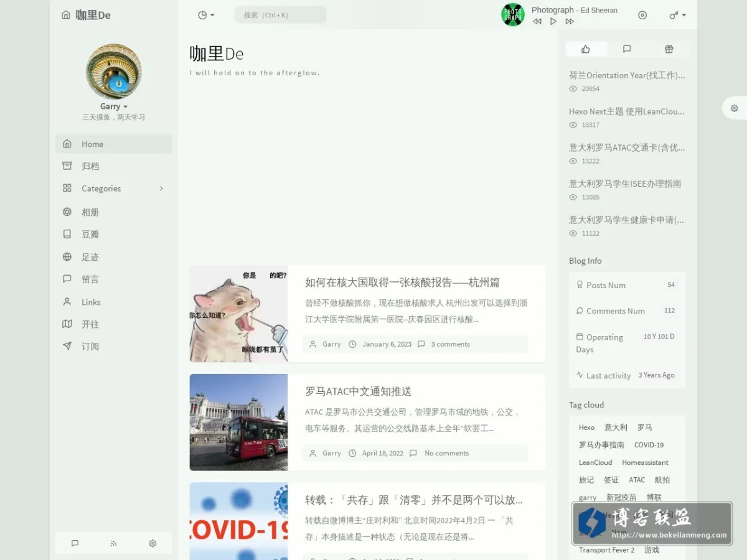Open post Hexo Next主题 使用LeanCloud
The width and height of the screenshot is (747, 560).
(627, 111)
